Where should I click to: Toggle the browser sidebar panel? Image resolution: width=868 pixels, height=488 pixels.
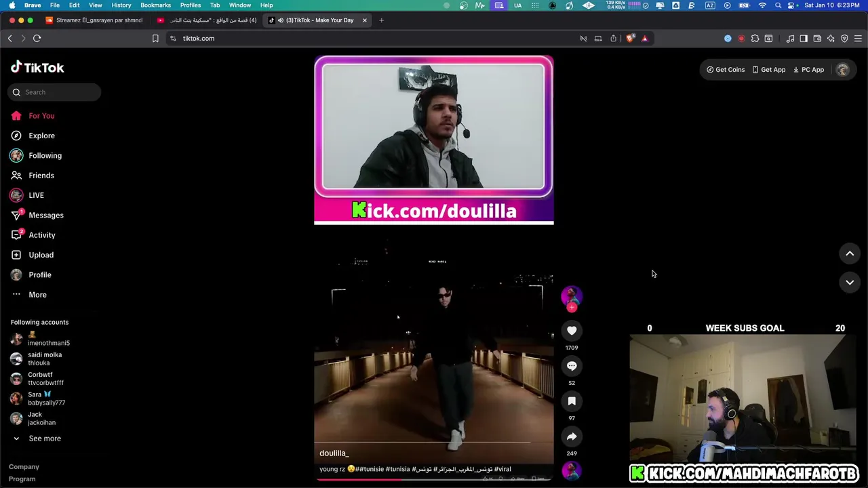pos(804,39)
